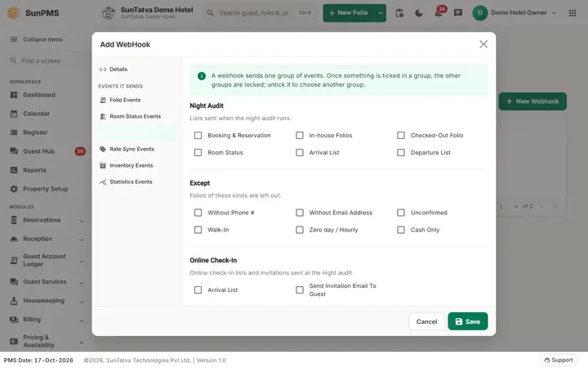Click the Demo Hotel Owner avatar
588x368 pixels.
[479, 13]
